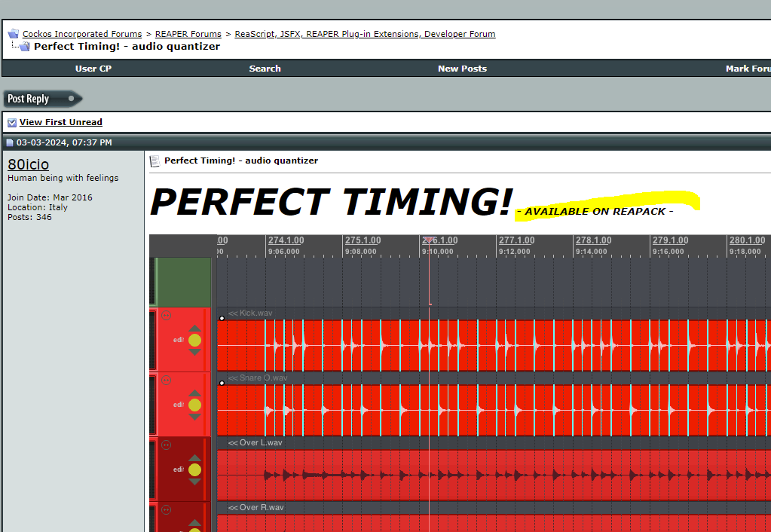Click 274.1.00 ruler marker in timeline
The width and height of the screenshot is (771, 532).
(x=286, y=240)
